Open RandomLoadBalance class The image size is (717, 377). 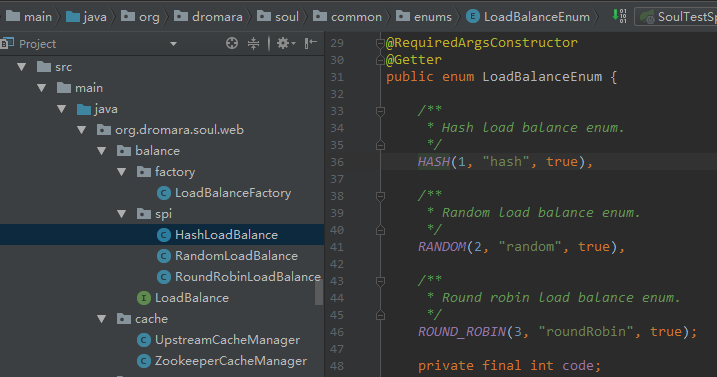pos(236,256)
